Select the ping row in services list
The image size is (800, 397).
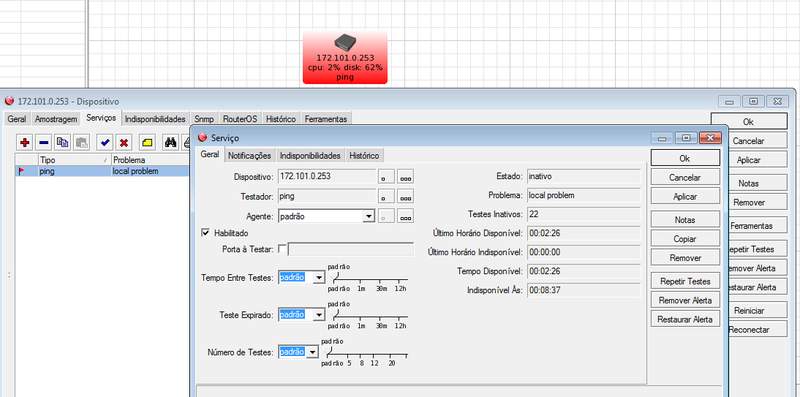point(102,171)
